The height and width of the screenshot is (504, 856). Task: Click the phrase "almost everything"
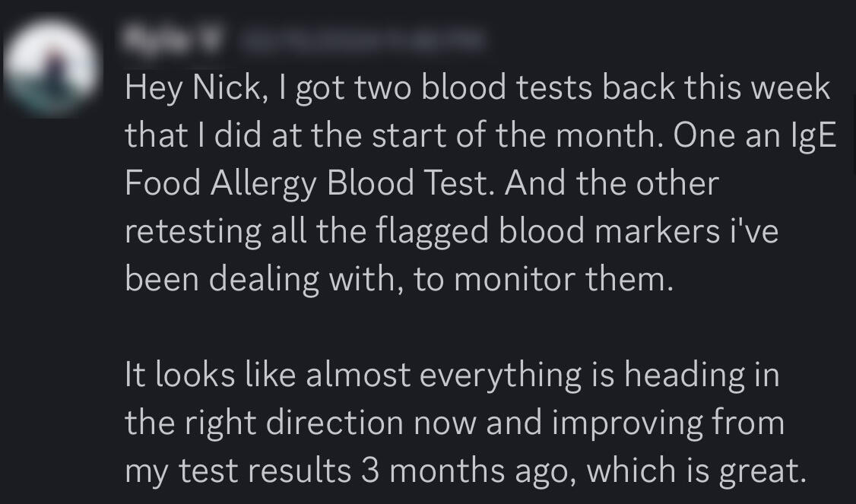tap(440, 376)
